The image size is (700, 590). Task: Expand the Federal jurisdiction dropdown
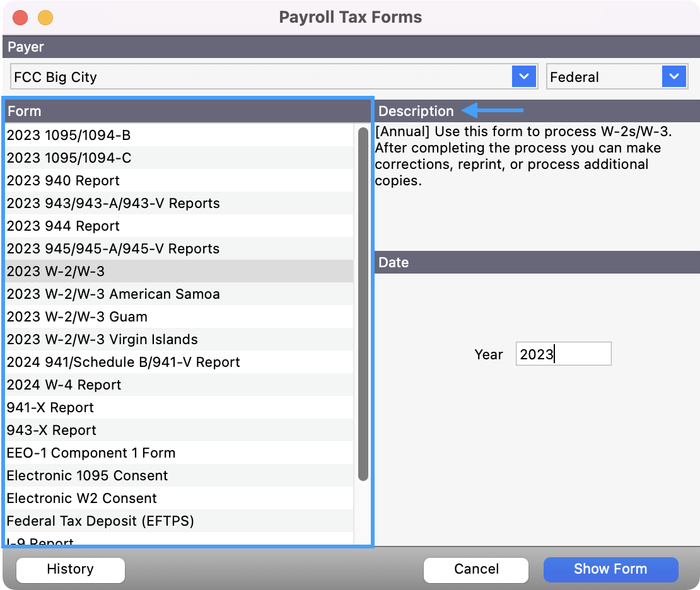(674, 77)
